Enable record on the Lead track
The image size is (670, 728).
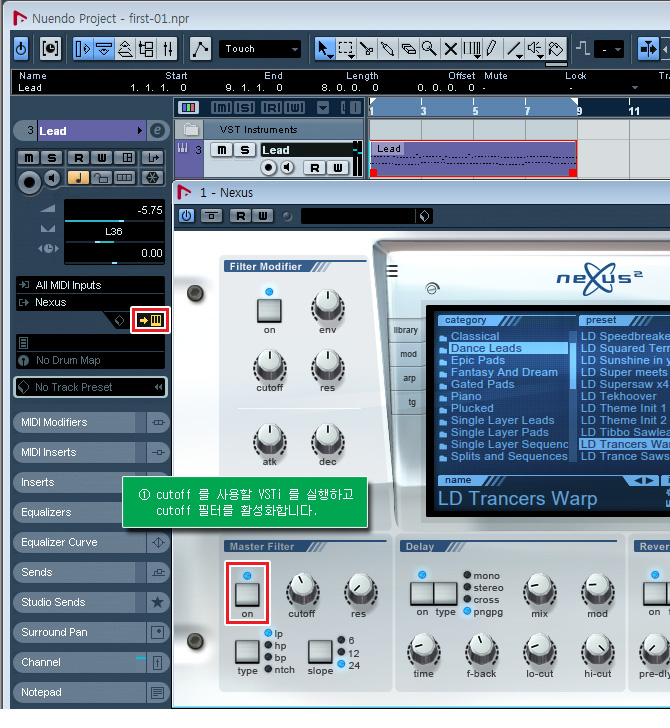point(268,167)
